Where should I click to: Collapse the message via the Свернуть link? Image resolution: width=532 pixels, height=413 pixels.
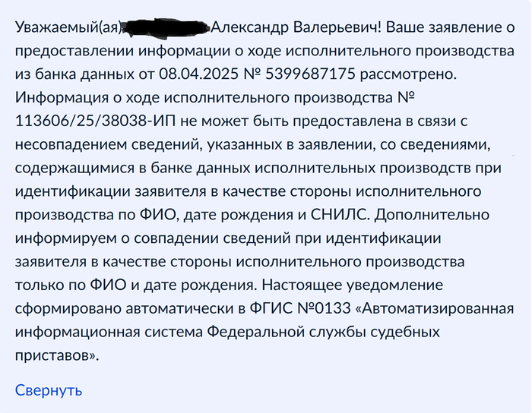(48, 390)
